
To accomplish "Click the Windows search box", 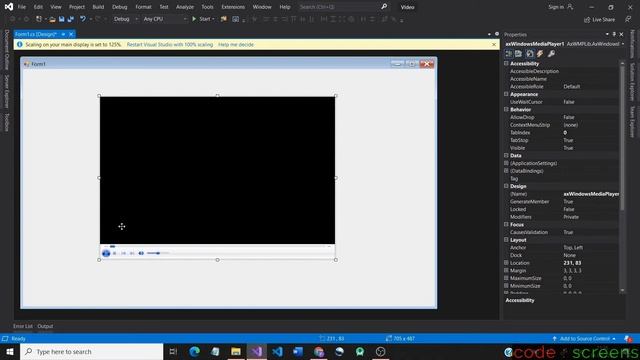I will pos(91,351).
